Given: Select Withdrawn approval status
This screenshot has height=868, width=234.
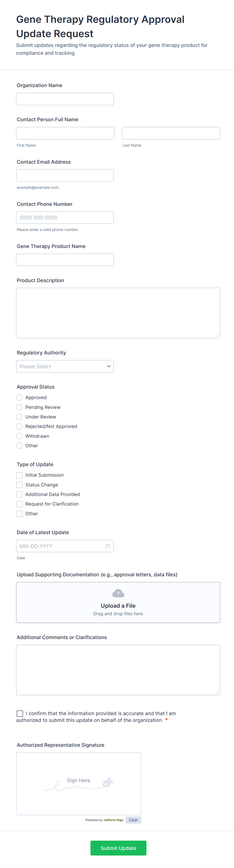Looking at the screenshot, I should pyautogui.click(x=19, y=436).
